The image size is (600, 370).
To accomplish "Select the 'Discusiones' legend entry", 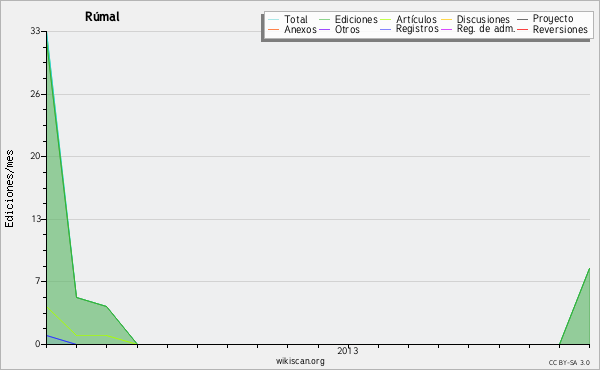I will pyautogui.click(x=483, y=19).
